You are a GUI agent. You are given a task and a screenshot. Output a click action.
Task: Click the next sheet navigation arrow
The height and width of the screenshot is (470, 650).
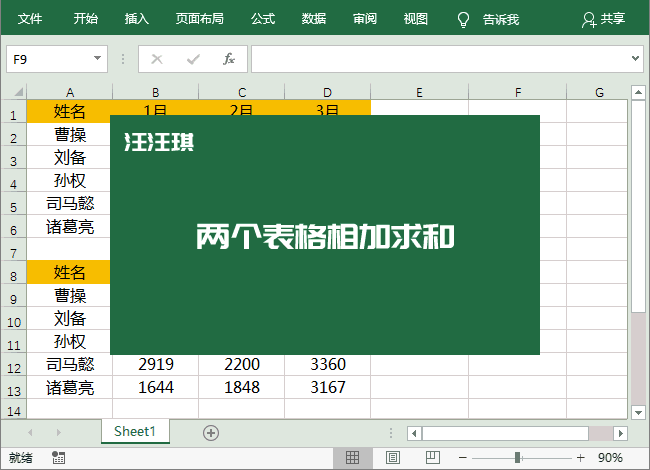click(x=58, y=432)
